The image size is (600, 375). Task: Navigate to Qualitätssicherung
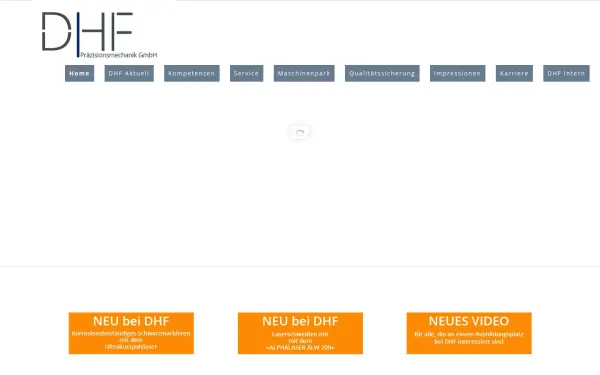coord(382,73)
